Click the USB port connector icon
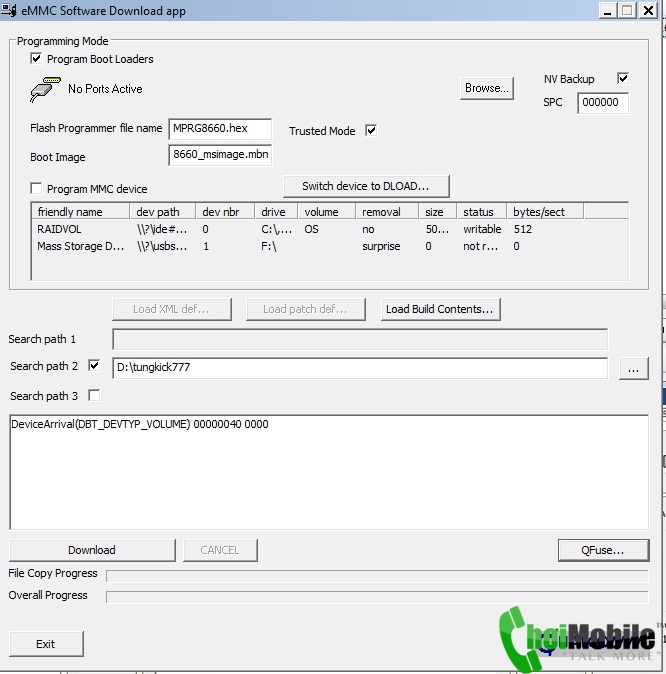 click(x=43, y=90)
